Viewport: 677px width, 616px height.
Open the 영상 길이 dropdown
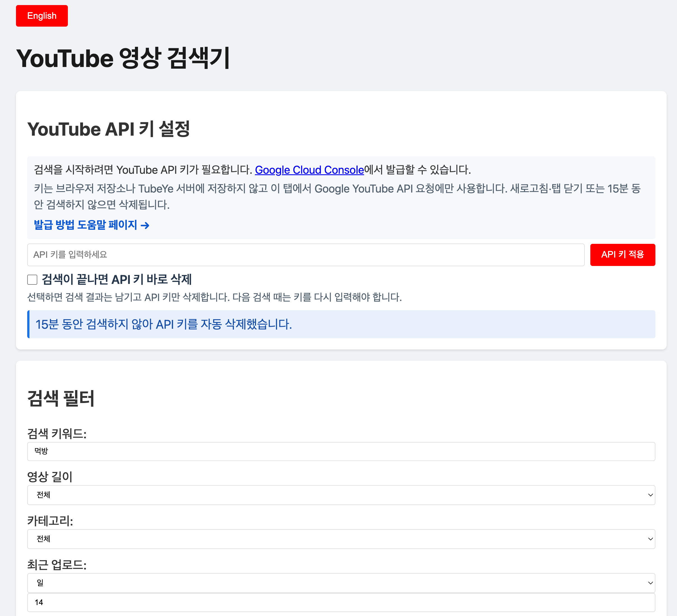point(341,495)
